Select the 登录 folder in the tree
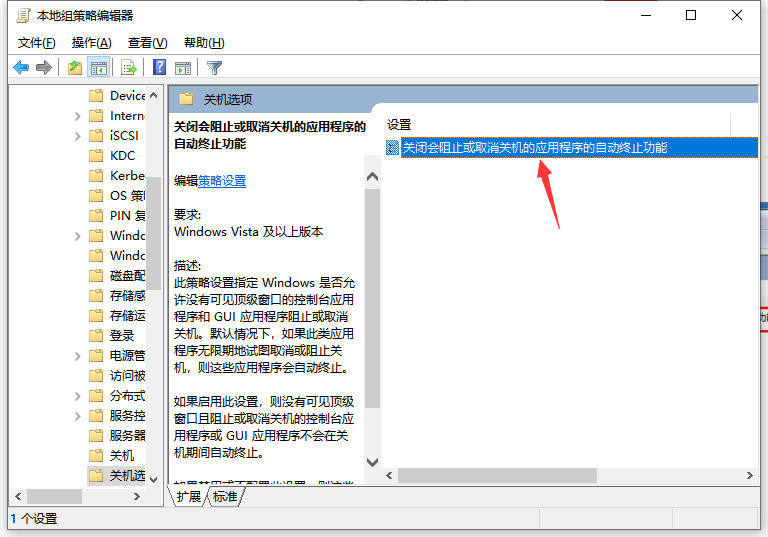This screenshot has height=537, width=768. pyautogui.click(x=122, y=335)
